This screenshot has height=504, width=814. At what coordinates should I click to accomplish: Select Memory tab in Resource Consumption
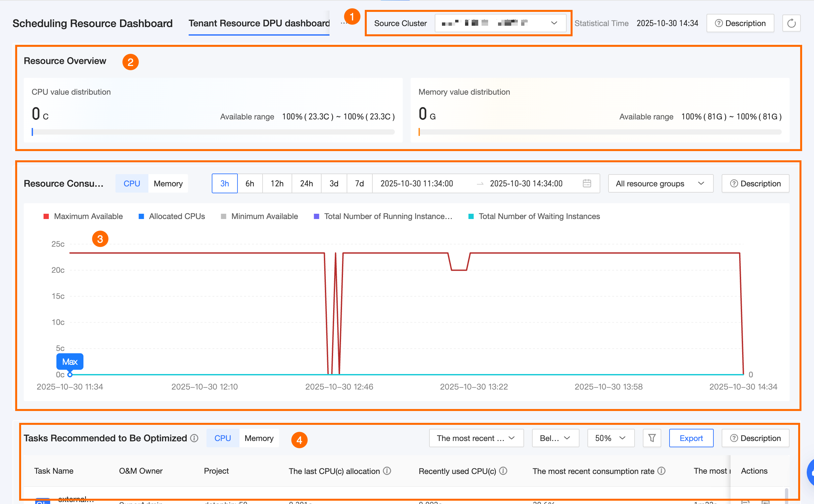tap(168, 183)
